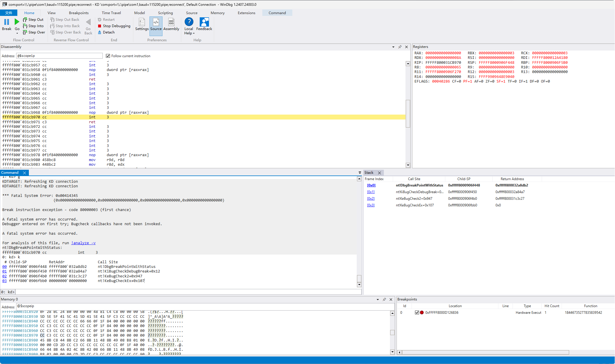Click stack frame [0x0] link
The width and height of the screenshot is (615, 364).
(371, 185)
